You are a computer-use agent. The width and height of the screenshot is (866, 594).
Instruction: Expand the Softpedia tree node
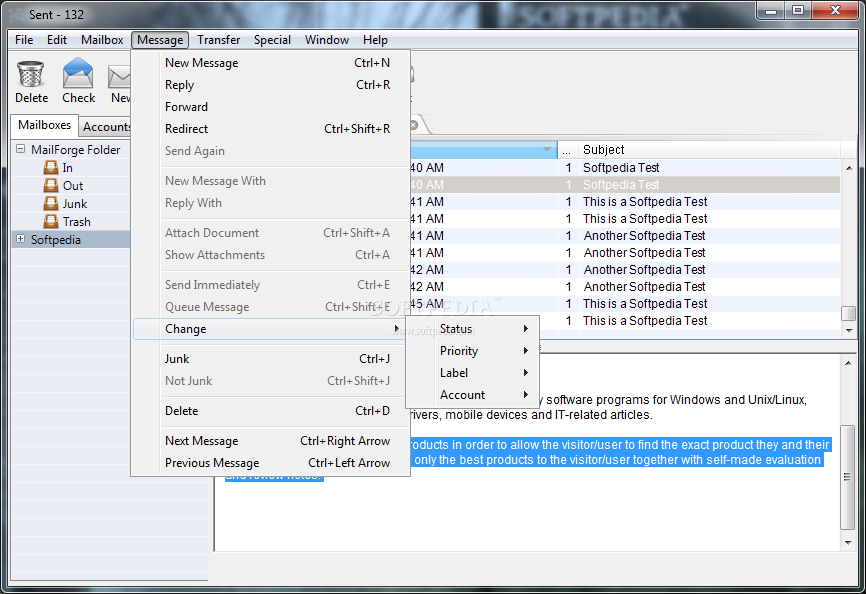coord(20,239)
